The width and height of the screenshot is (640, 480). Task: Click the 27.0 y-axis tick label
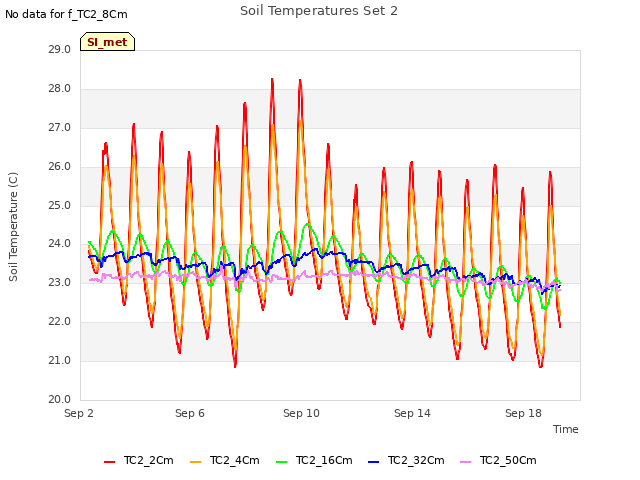60,128
